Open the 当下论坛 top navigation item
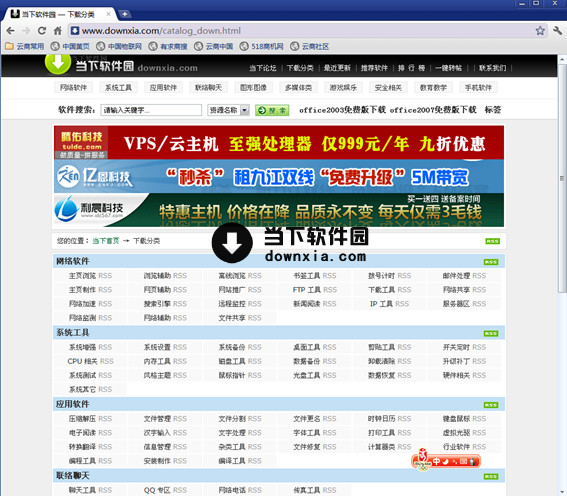 point(263,68)
